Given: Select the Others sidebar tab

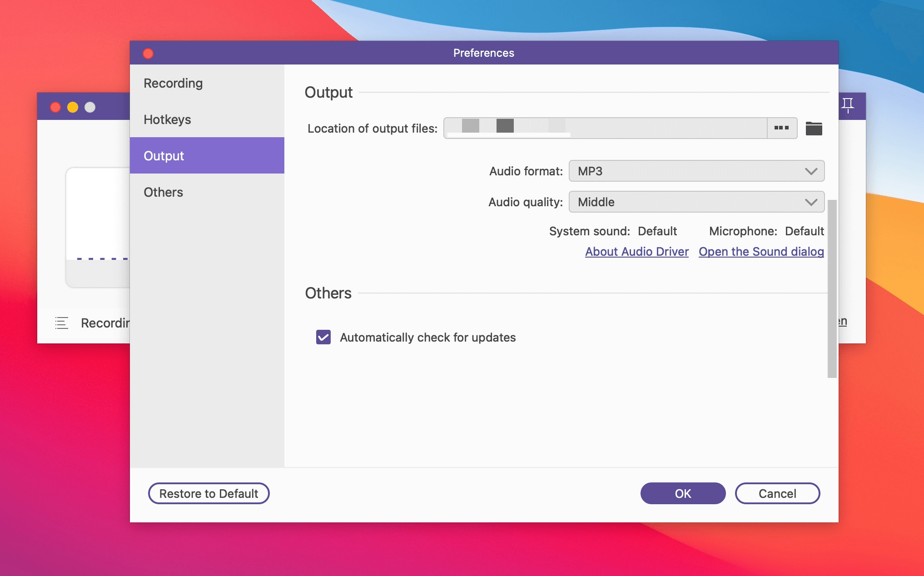Looking at the screenshot, I should click(164, 192).
